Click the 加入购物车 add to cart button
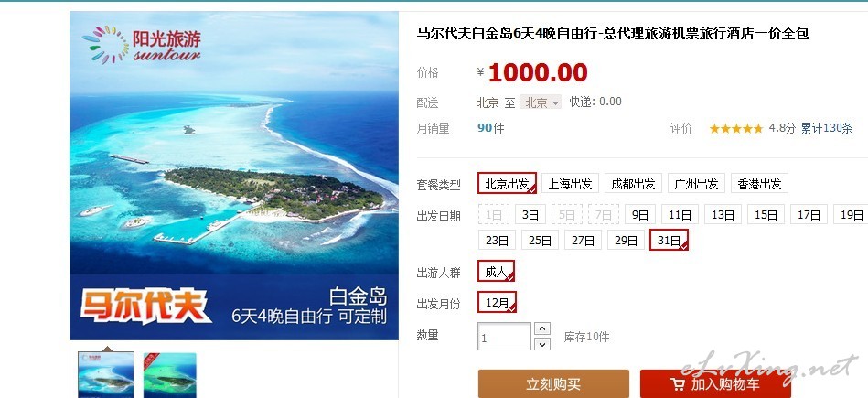The height and width of the screenshot is (398, 868). 715,383
